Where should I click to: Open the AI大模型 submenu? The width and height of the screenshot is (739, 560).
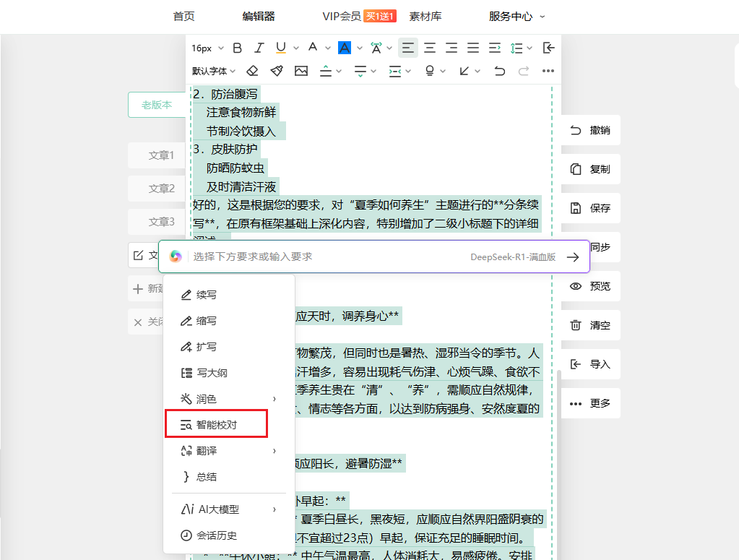click(x=228, y=509)
